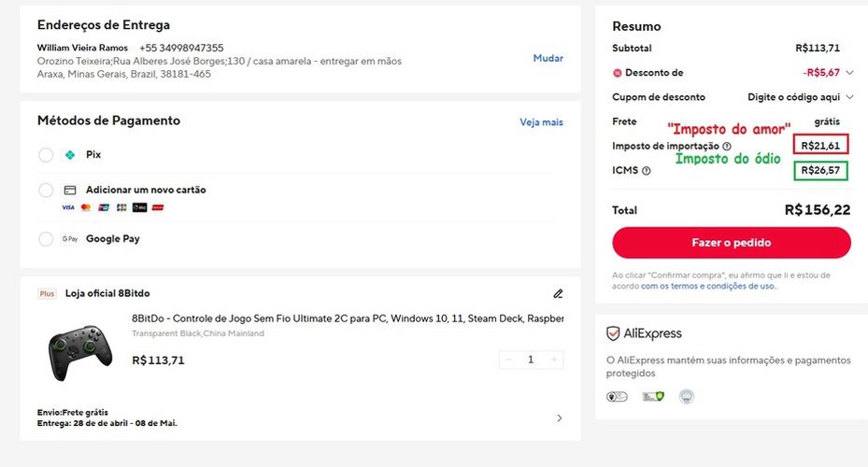The width and height of the screenshot is (868, 467).
Task: Click the red discount badge icon
Action: (x=618, y=73)
